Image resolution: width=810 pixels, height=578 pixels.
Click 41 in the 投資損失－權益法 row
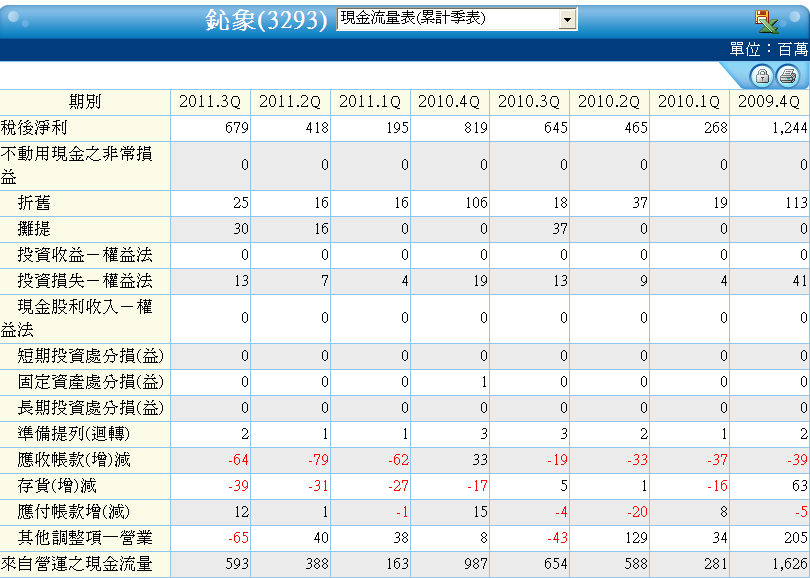800,280
